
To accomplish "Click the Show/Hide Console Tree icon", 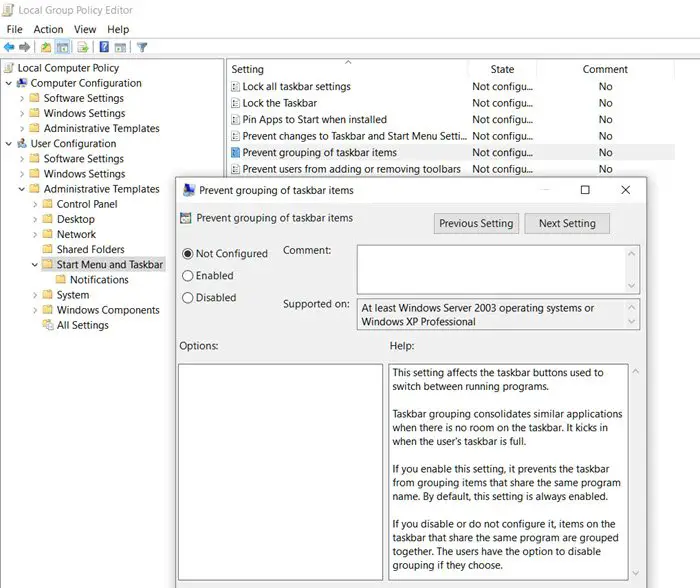I will click(63, 47).
